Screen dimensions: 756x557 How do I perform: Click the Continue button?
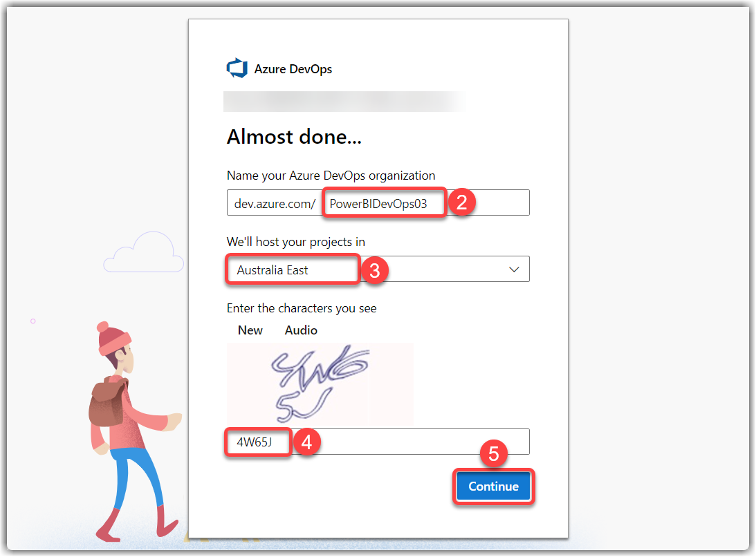coord(493,487)
